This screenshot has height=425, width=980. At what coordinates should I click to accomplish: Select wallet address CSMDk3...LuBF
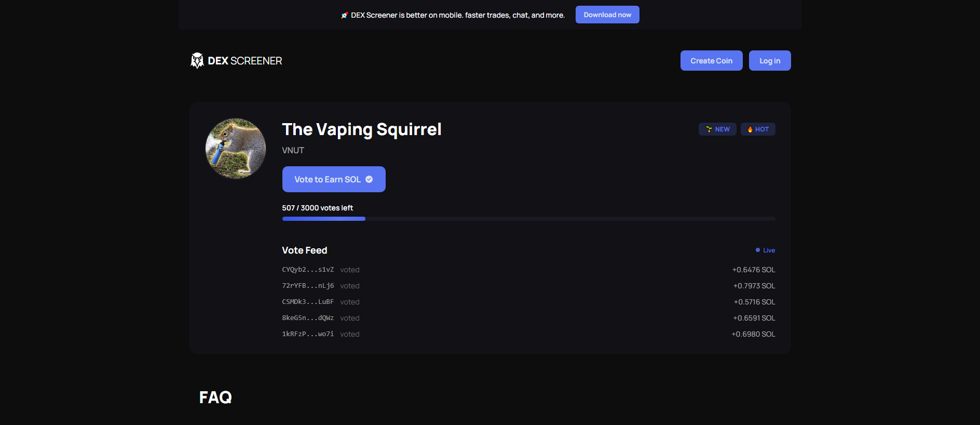click(308, 302)
